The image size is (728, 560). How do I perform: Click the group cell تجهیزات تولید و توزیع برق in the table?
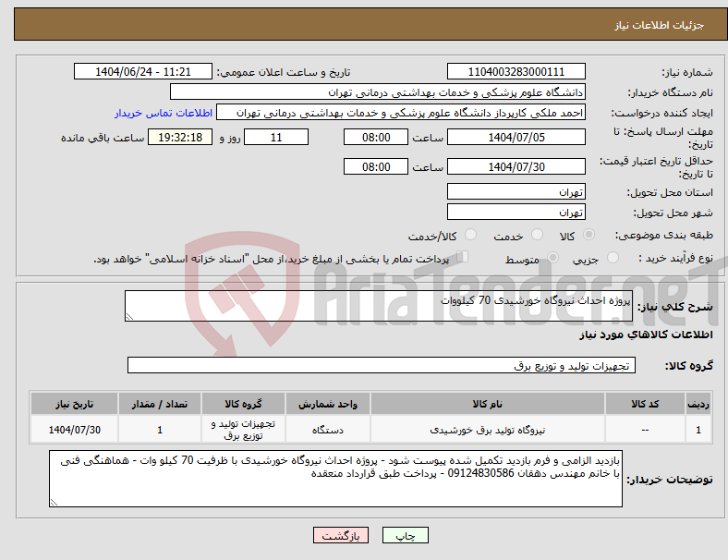point(243,430)
